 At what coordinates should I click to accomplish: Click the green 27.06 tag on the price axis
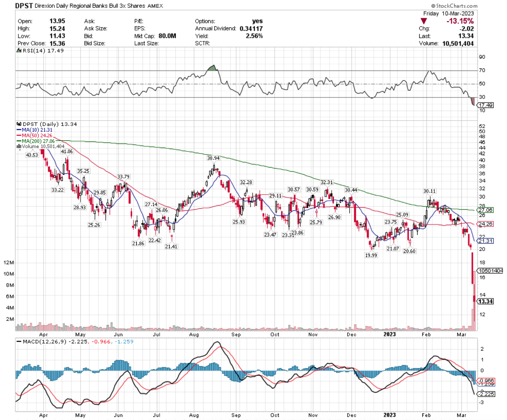pos(485,210)
